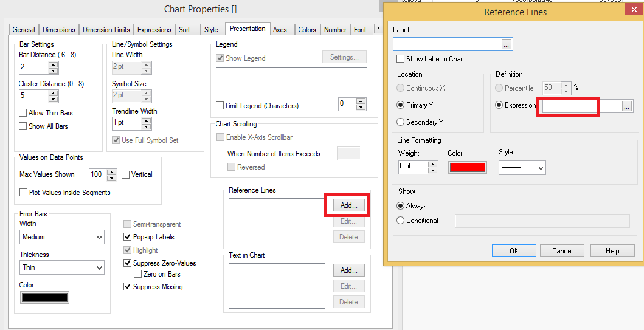Viewport: 644px width, 330px height.
Task: Increase Max Values Shown spinner
Action: (111, 171)
